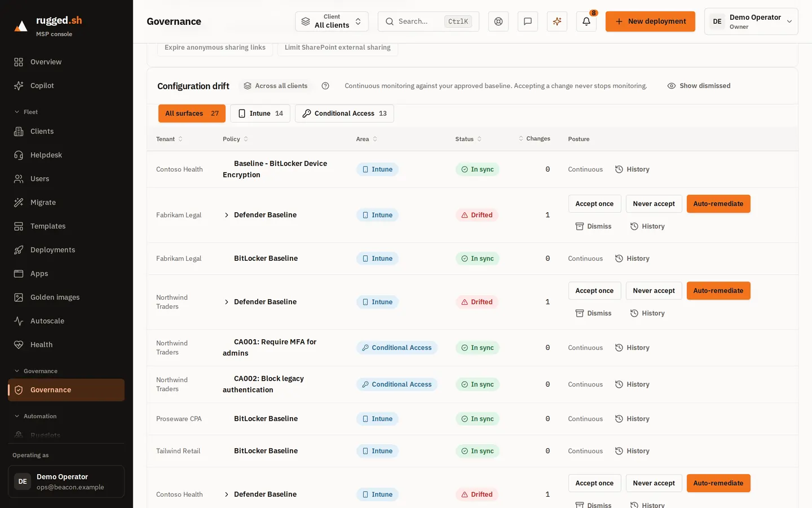Click Expire anonymous sharing links chip
The height and width of the screenshot is (508, 812).
[x=215, y=47]
